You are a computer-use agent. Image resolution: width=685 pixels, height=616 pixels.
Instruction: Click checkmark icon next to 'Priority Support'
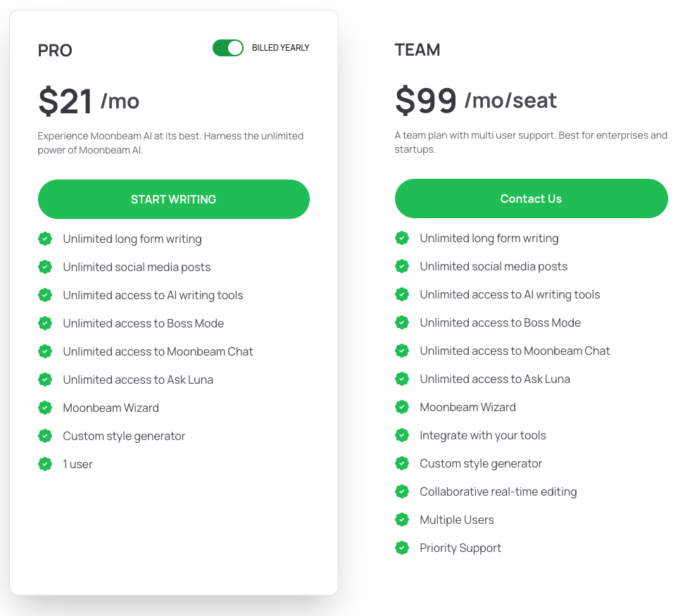(402, 548)
